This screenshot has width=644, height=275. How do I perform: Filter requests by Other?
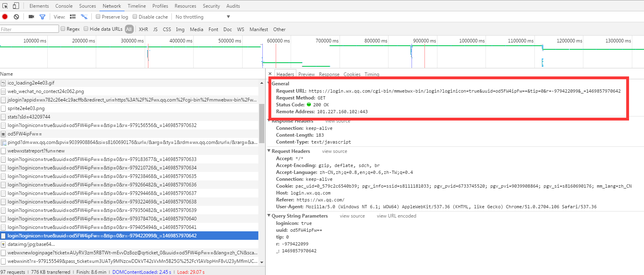tap(279, 29)
